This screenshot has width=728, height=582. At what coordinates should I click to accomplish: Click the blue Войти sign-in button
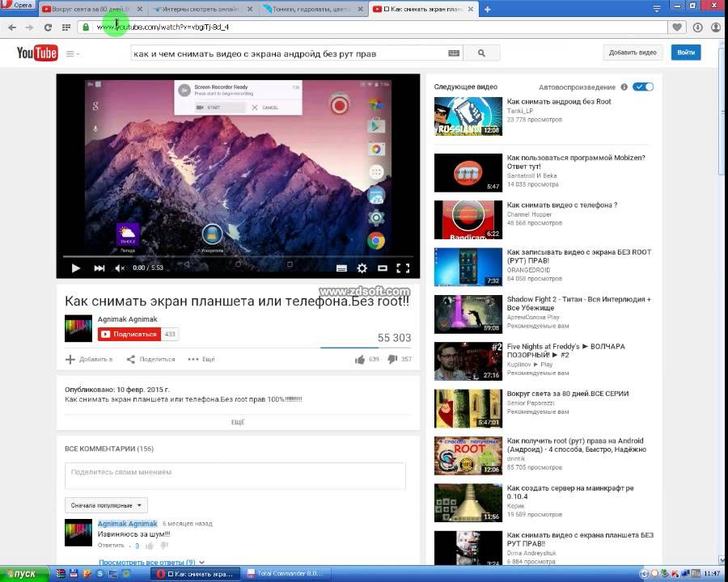tap(686, 53)
